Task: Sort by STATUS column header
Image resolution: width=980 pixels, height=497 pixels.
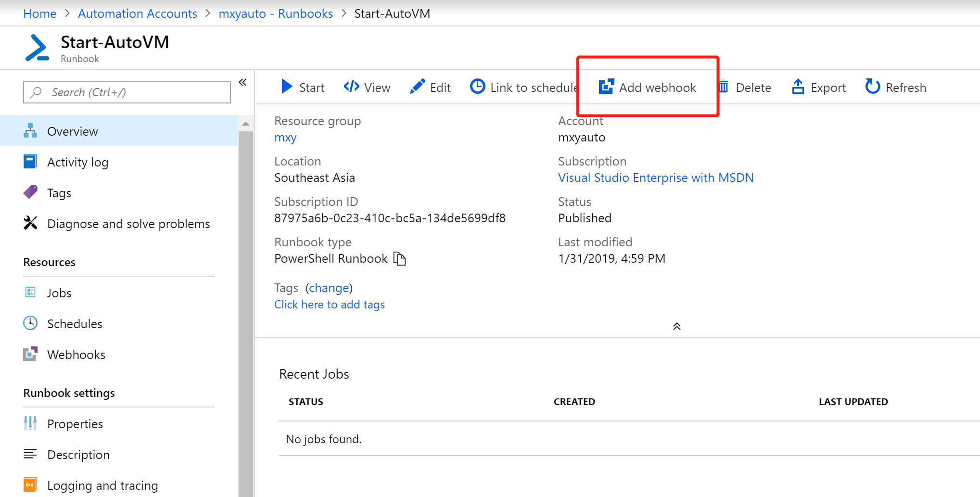Action: [x=306, y=402]
